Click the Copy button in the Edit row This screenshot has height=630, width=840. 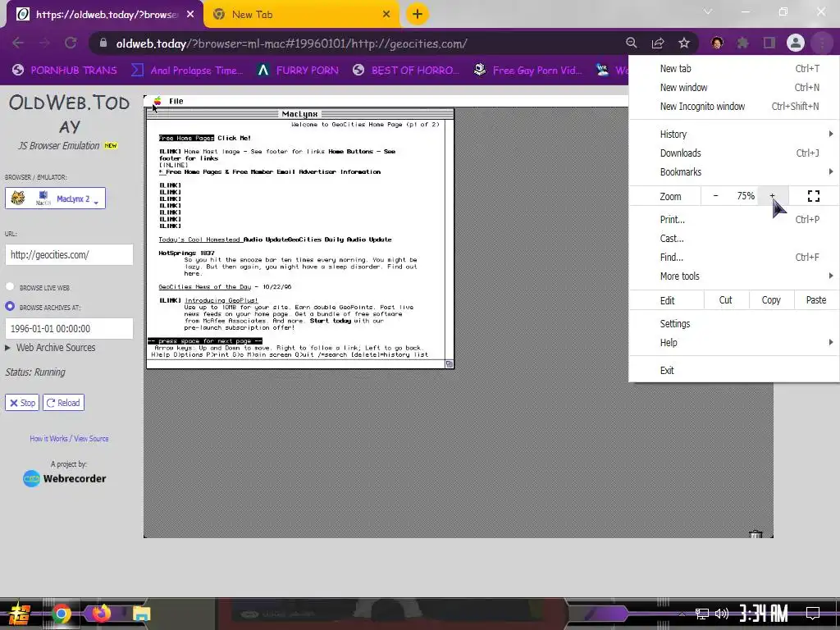[771, 300]
